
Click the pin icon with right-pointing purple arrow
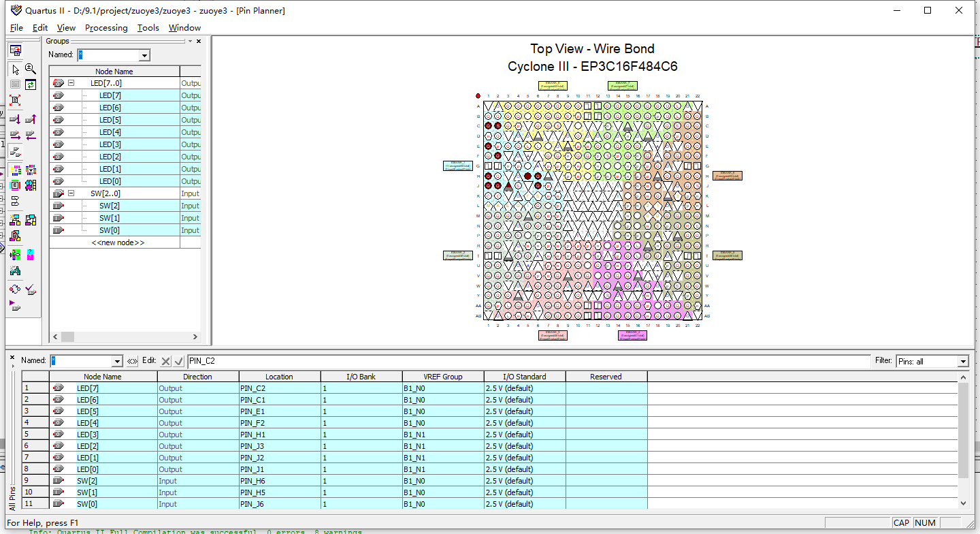(x=15, y=135)
